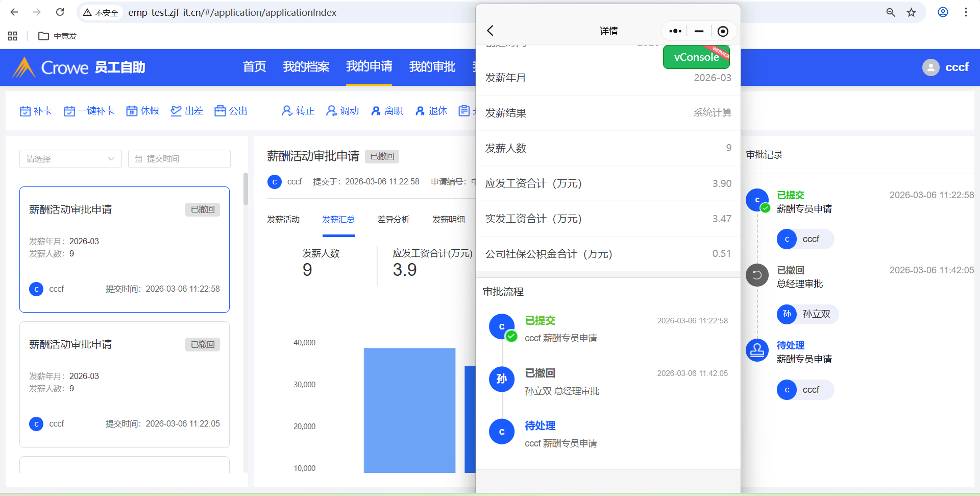
Task: Switch to the 发薪明细 tab
Action: pyautogui.click(x=448, y=220)
